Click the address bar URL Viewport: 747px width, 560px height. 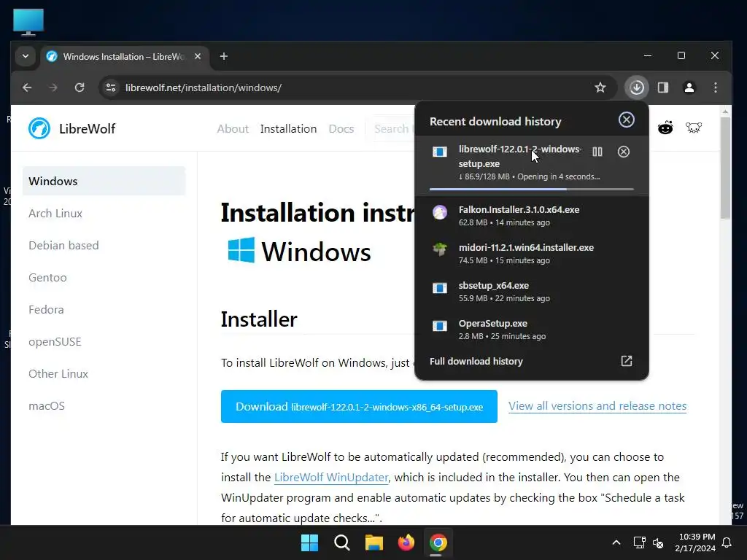(204, 87)
